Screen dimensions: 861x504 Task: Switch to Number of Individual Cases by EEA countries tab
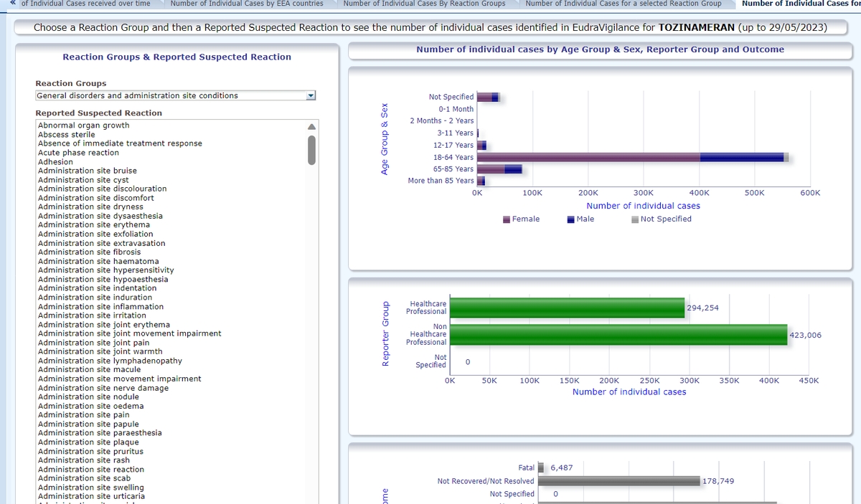[x=247, y=4]
